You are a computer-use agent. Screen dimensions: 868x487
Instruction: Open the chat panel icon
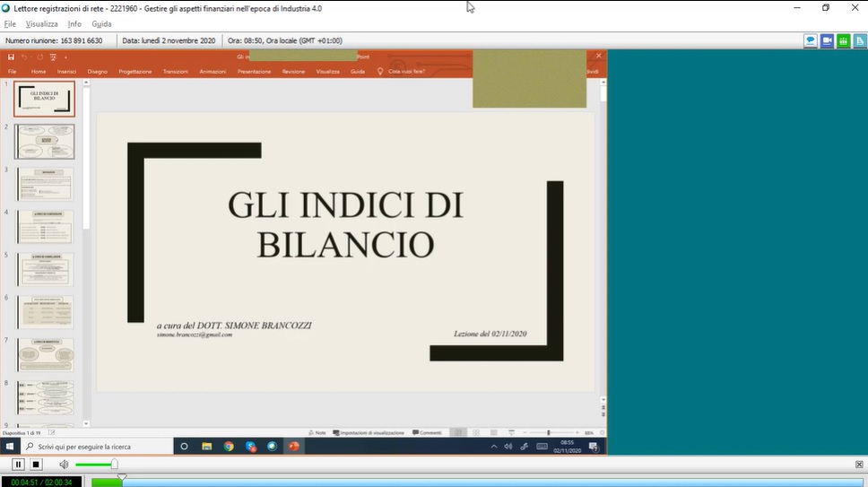[810, 41]
